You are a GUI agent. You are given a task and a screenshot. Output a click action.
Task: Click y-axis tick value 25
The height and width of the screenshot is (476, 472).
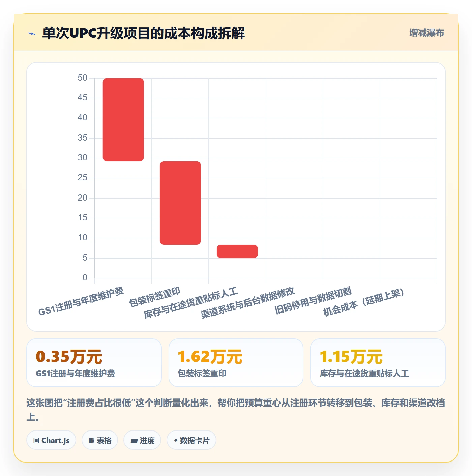(x=82, y=178)
